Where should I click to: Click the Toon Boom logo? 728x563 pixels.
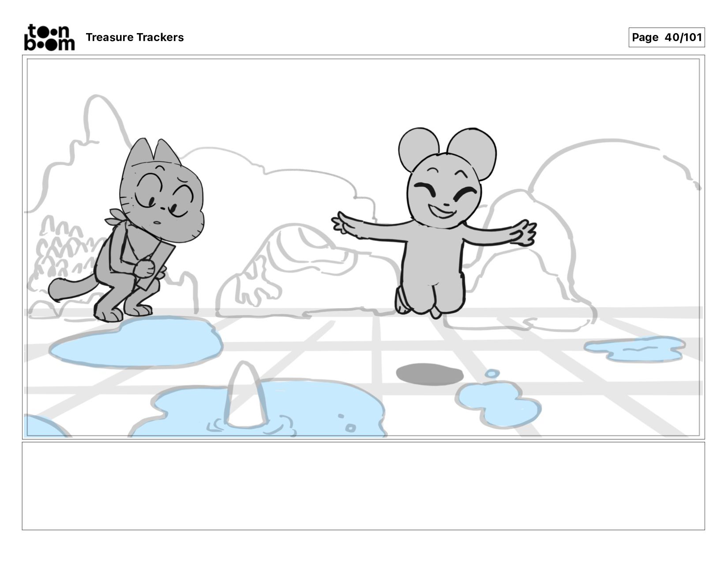pos(49,38)
